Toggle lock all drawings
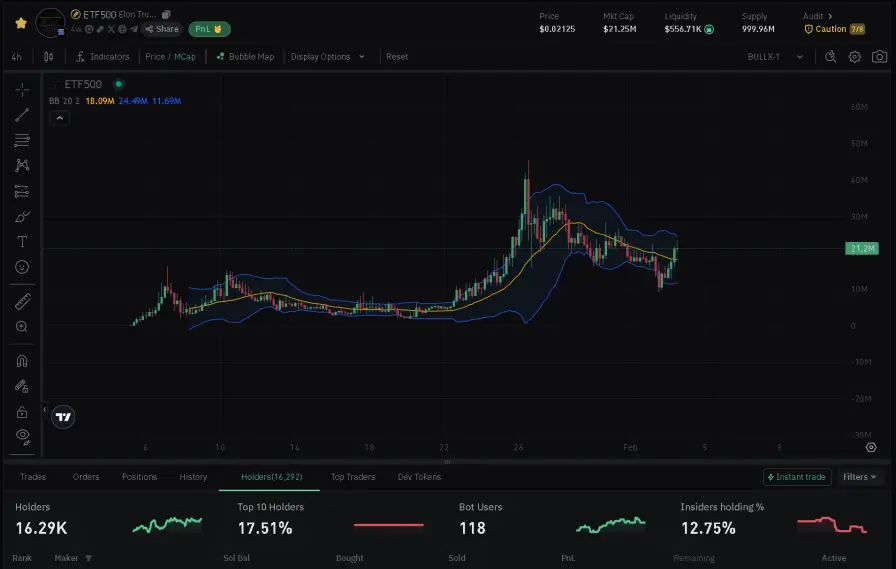The height and width of the screenshot is (569, 896). [22, 412]
